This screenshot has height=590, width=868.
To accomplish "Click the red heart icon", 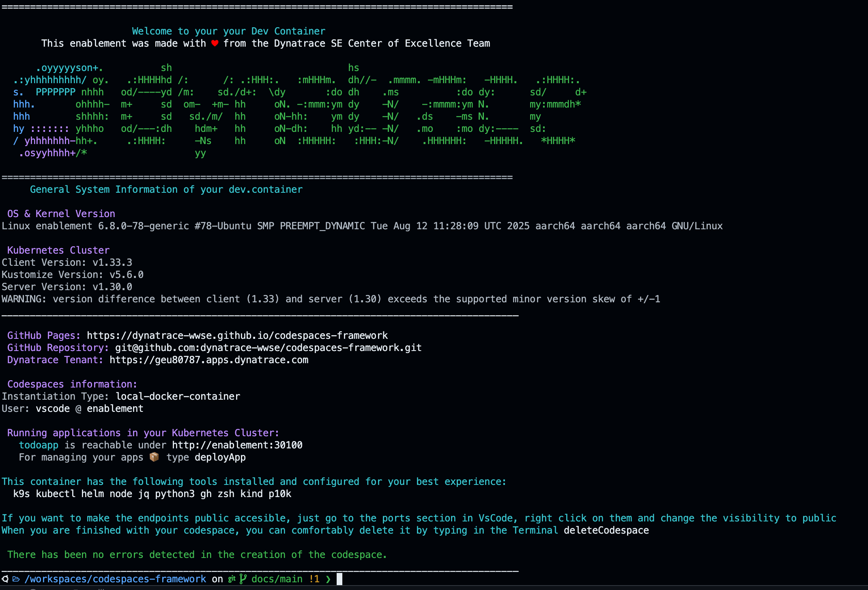I will (x=215, y=43).
